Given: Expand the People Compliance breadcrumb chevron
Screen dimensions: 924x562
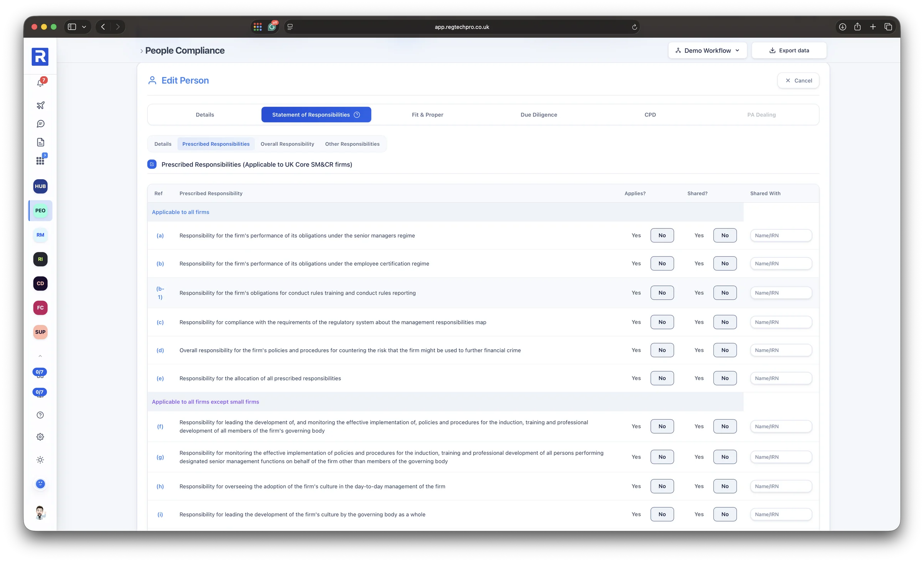Looking at the screenshot, I should 142,51.
